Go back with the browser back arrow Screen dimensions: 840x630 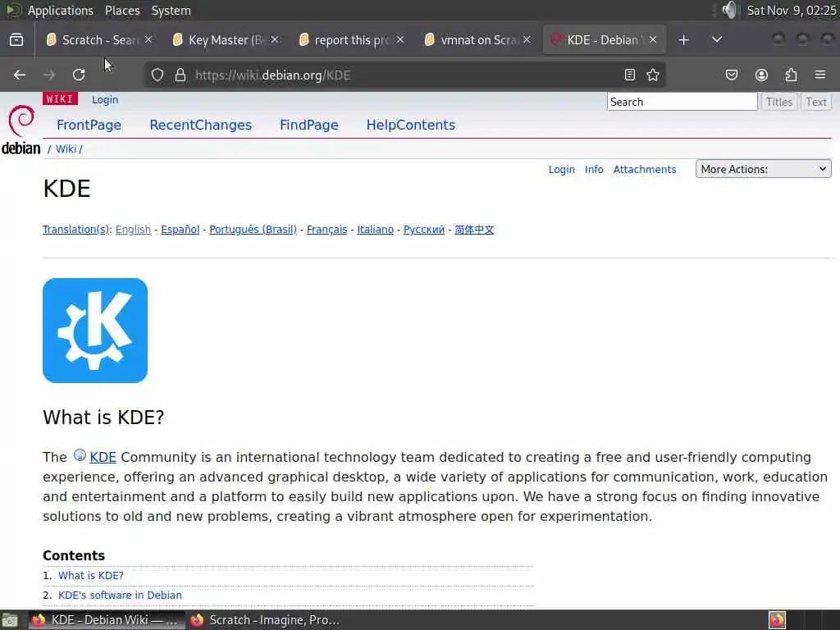[x=20, y=75]
